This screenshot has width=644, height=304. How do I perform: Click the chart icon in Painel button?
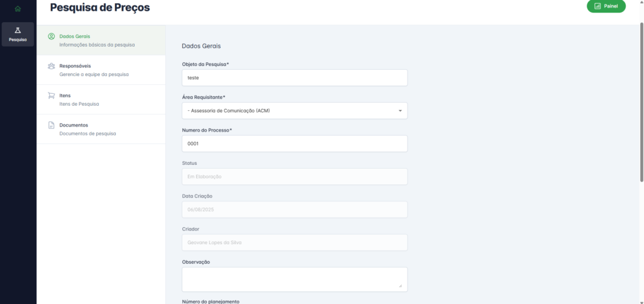pyautogui.click(x=597, y=6)
